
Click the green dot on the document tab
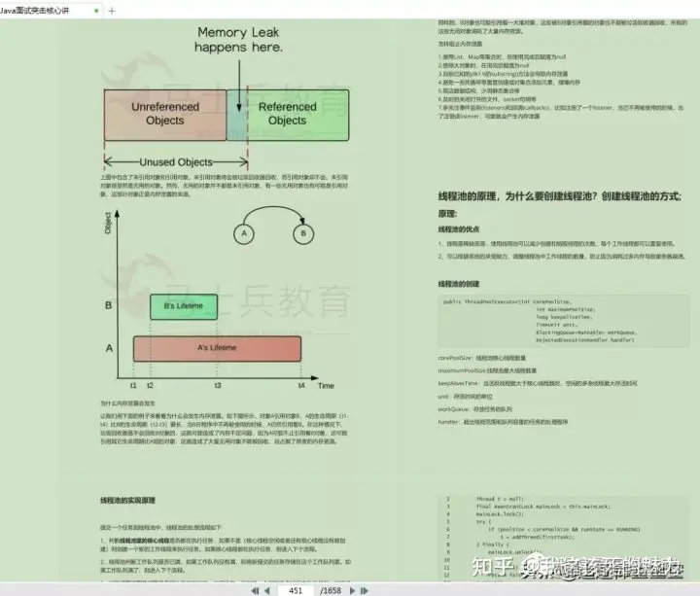click(x=96, y=11)
